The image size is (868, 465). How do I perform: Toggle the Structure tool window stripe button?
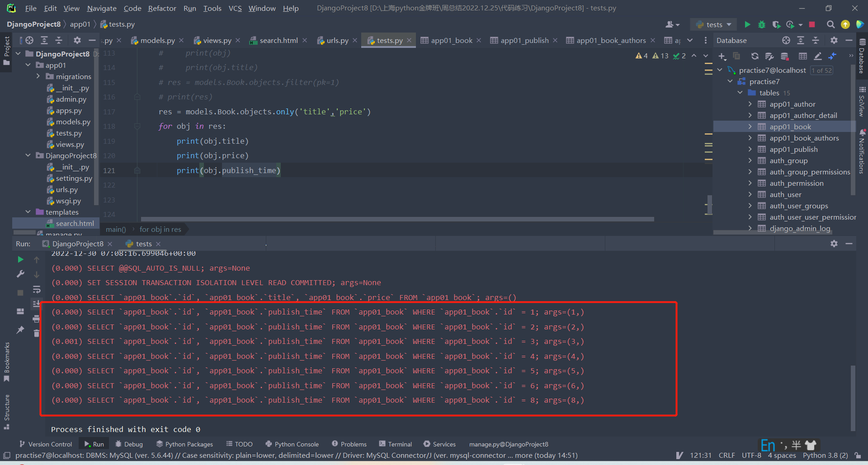coord(7,411)
